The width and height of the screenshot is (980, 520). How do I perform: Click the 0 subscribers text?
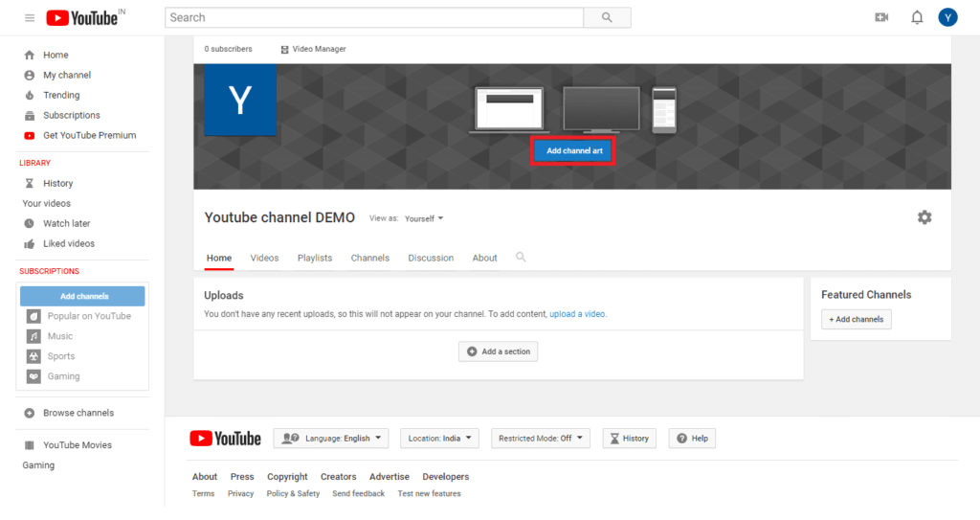(x=229, y=49)
